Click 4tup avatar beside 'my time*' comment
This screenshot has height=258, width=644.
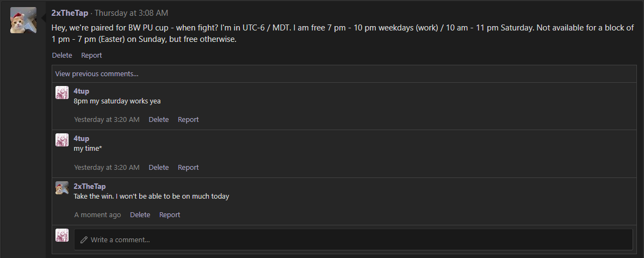[62, 140]
